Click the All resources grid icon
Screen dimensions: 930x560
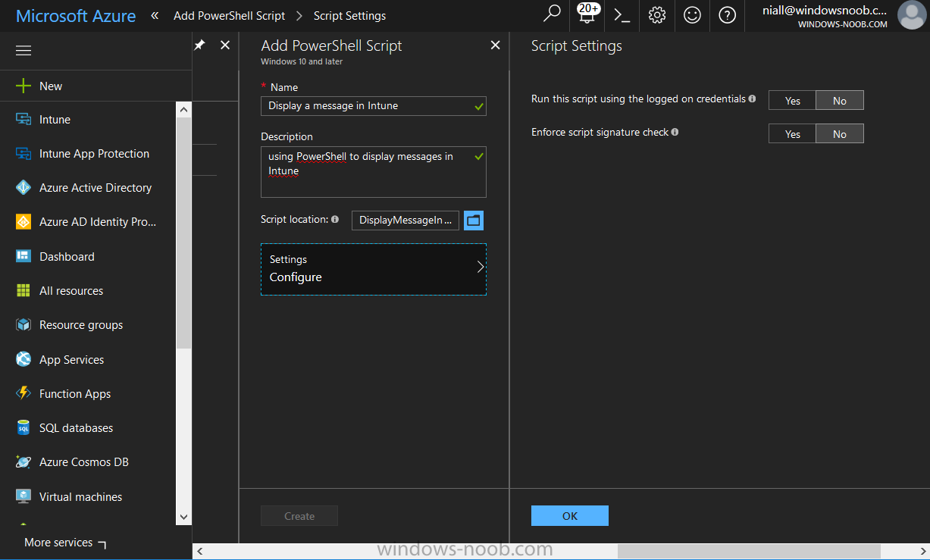pos(23,291)
